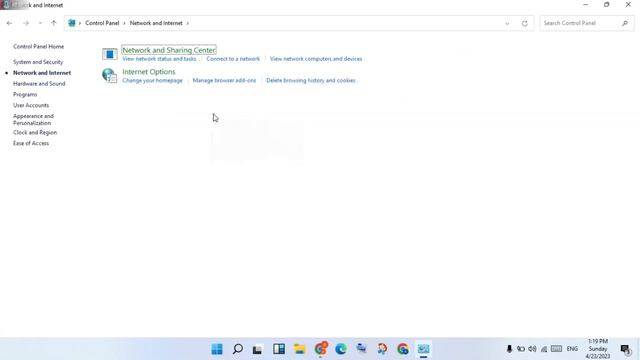
Task: Open taskbar Search
Action: [x=238, y=349]
